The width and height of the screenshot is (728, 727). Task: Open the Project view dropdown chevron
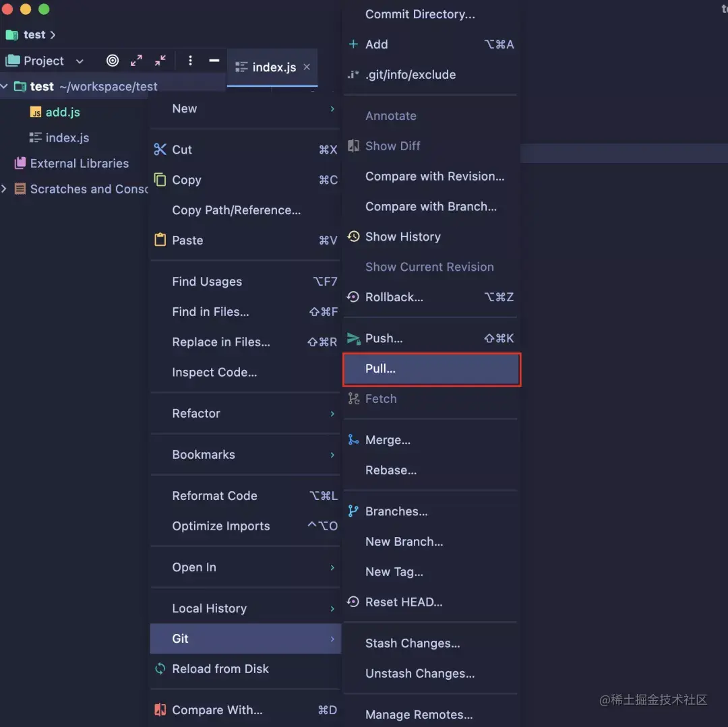80,61
